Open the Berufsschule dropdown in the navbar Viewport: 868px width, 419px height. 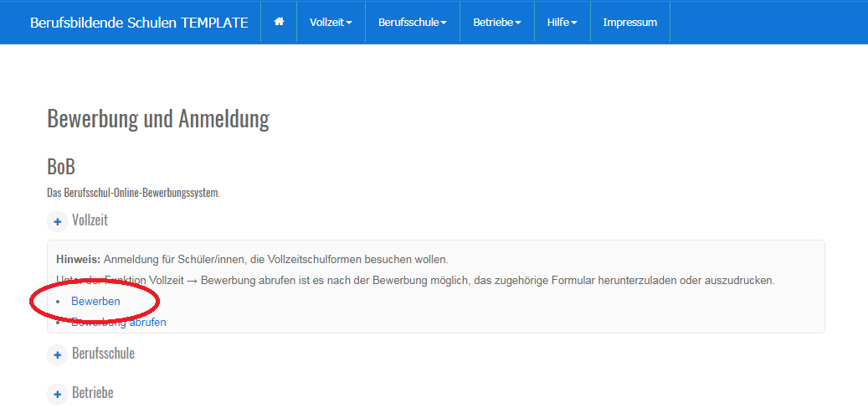412,23
